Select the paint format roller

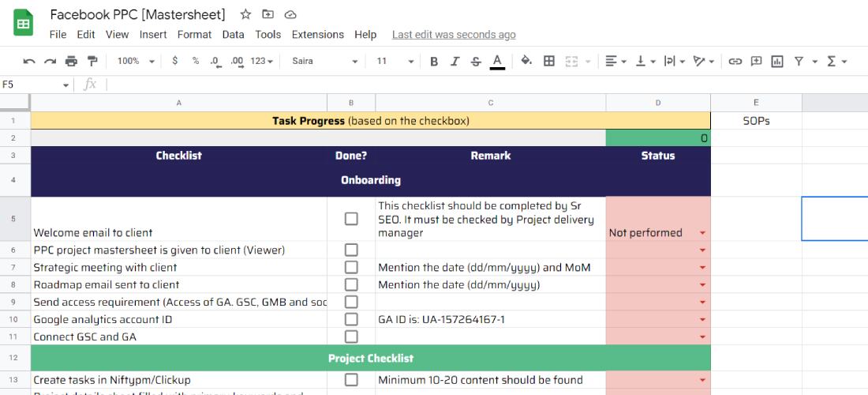click(x=92, y=62)
